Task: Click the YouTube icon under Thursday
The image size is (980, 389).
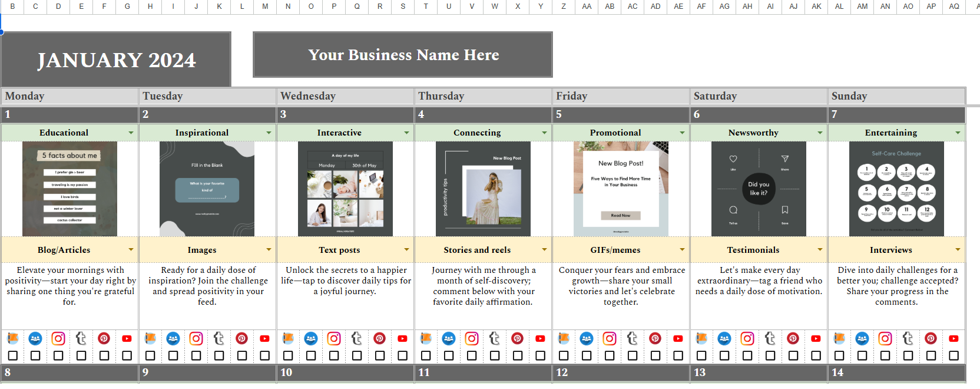Action: (540, 338)
